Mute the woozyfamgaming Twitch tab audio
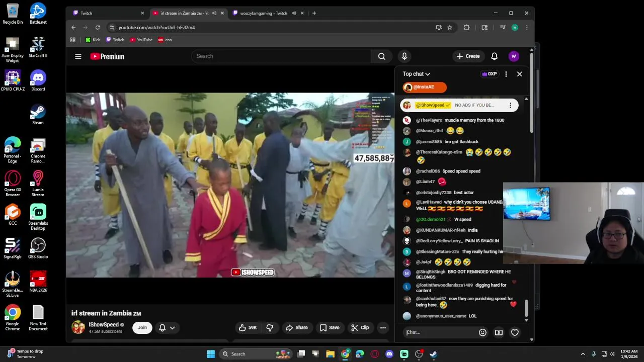The width and height of the screenshot is (644, 362). (x=294, y=13)
